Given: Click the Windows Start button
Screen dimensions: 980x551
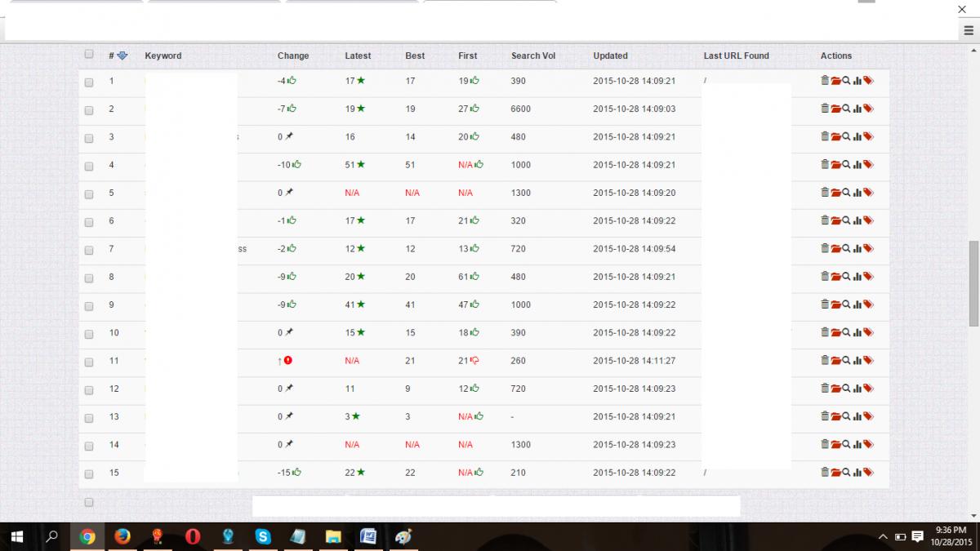Looking at the screenshot, I should point(16,536).
